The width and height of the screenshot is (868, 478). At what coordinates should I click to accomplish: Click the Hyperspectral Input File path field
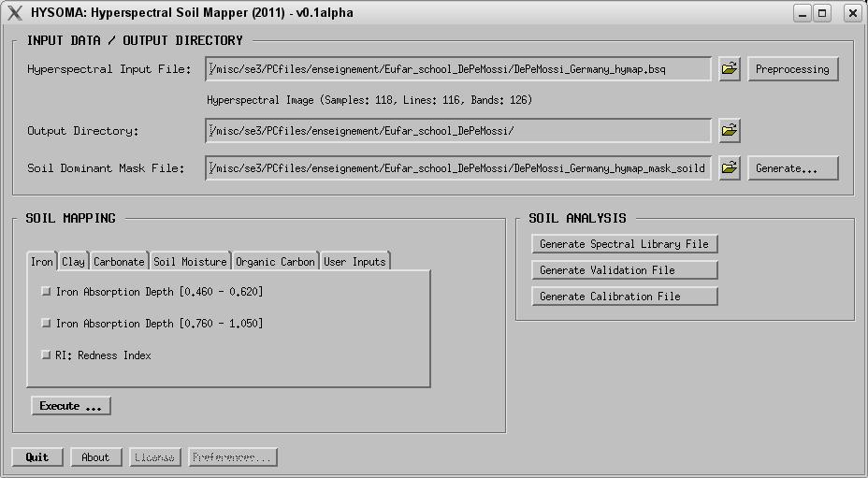(x=458, y=69)
